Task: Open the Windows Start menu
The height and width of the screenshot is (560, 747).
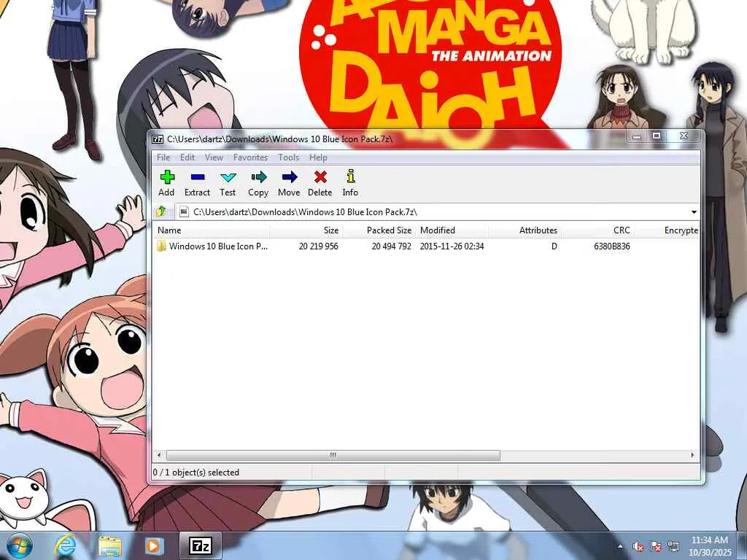Action: [x=20, y=546]
